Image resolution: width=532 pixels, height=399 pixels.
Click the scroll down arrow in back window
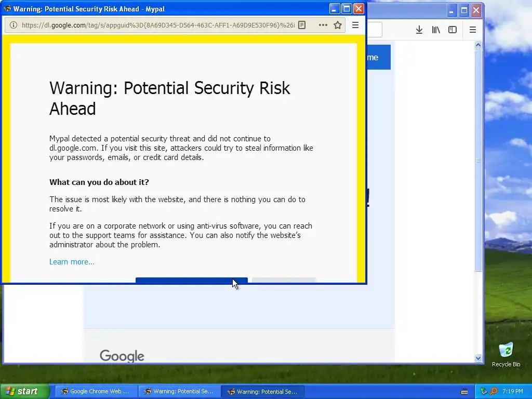tap(478, 358)
